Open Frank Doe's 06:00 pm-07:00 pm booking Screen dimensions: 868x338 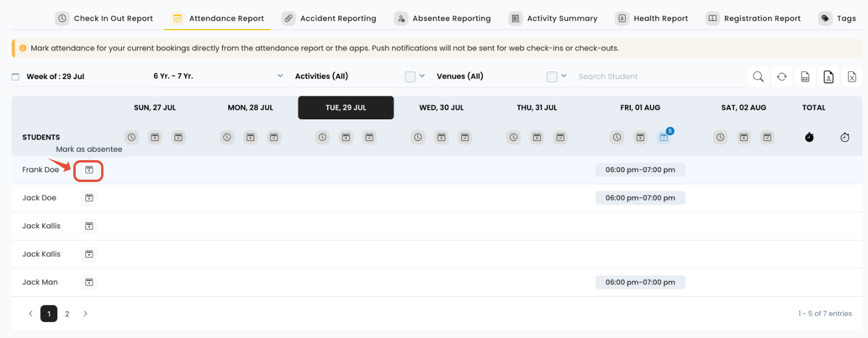click(640, 170)
